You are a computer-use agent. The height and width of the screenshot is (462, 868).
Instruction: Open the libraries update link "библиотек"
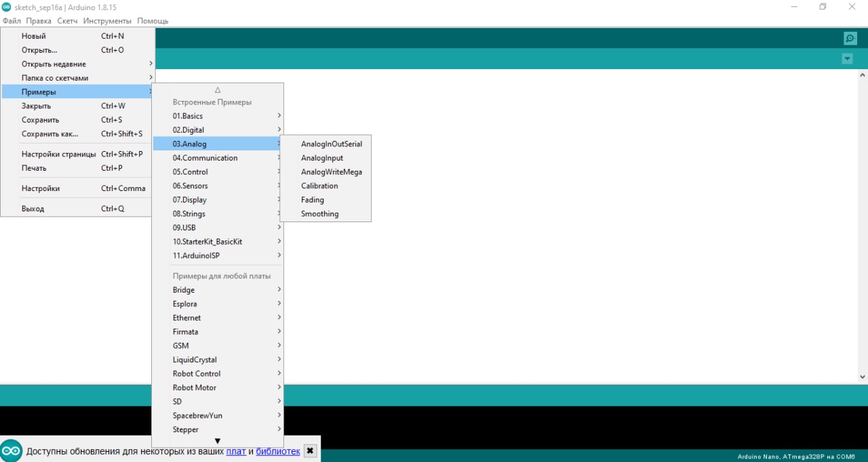click(278, 451)
